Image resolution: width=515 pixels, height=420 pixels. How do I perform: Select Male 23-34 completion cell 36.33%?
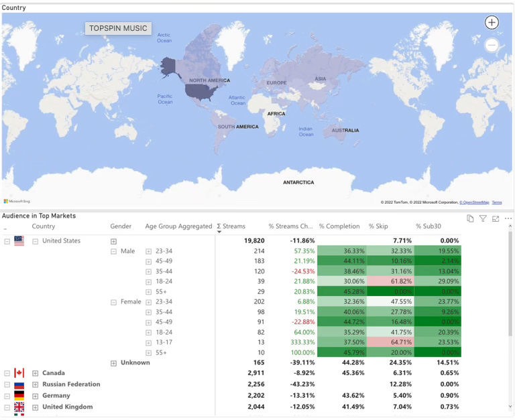pos(341,251)
